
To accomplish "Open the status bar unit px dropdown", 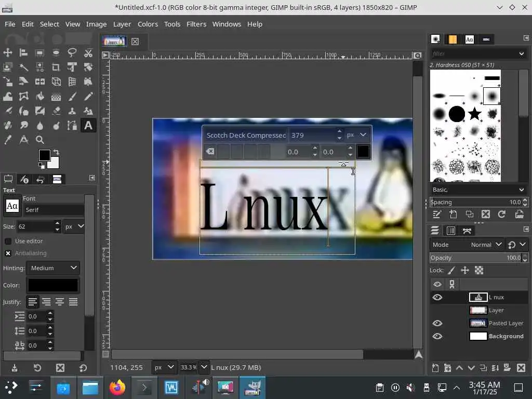I will 164,367.
